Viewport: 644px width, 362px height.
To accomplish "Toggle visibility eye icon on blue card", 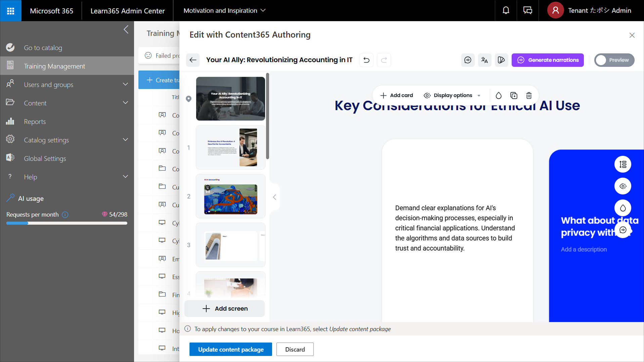I will tap(622, 186).
